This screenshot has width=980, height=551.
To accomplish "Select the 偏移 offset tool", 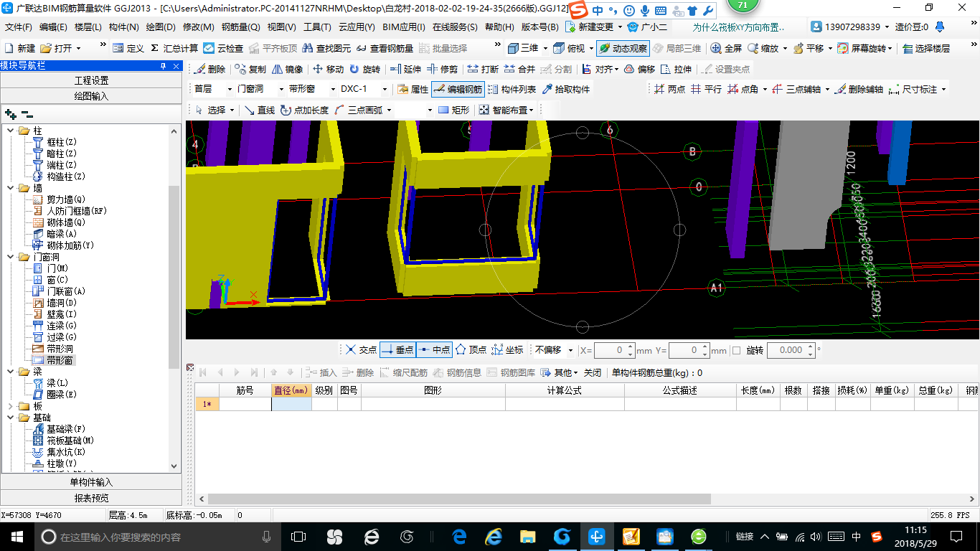I will pos(639,69).
